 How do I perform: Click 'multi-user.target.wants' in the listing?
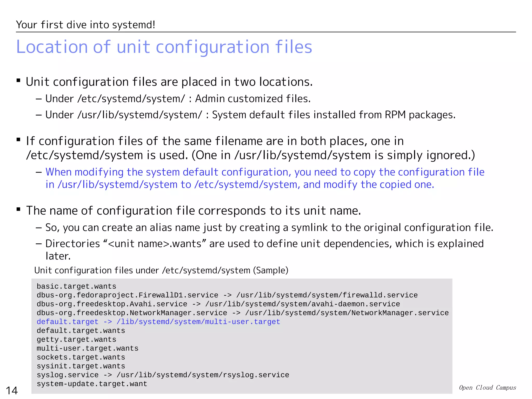(88, 348)
